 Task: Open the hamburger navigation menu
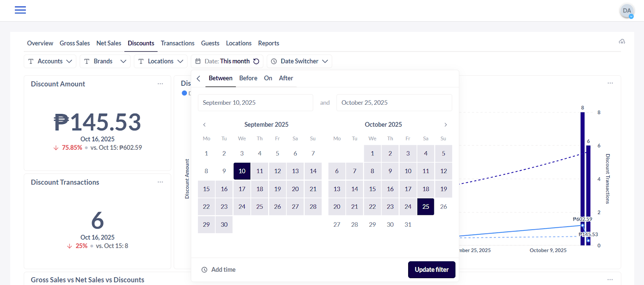point(20,10)
